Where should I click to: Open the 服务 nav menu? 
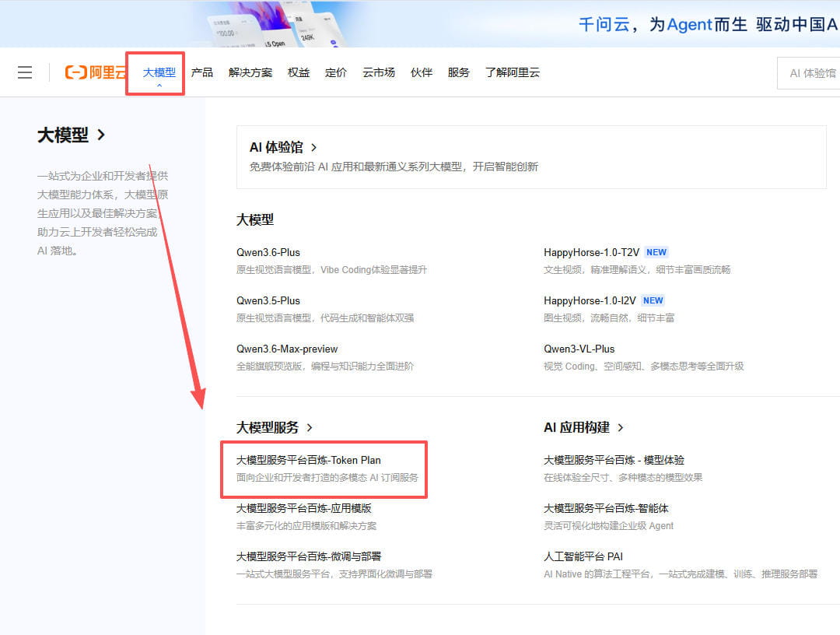459,72
